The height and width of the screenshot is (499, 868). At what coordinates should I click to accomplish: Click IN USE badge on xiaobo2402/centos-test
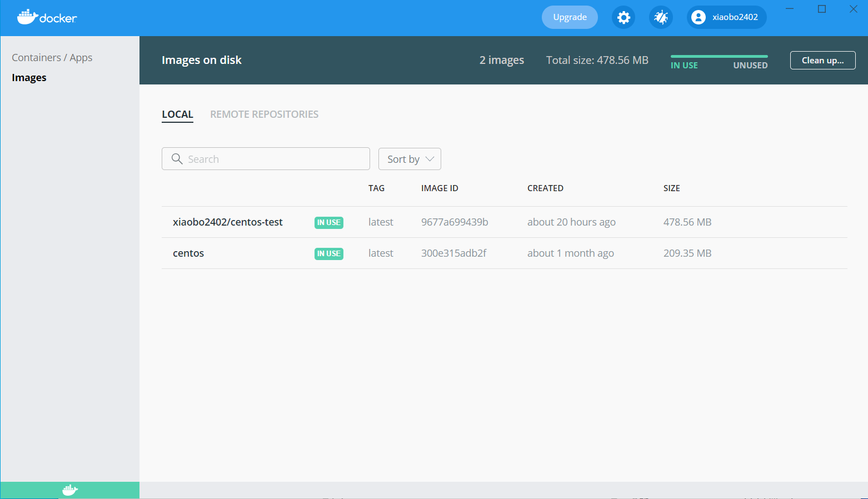(328, 222)
